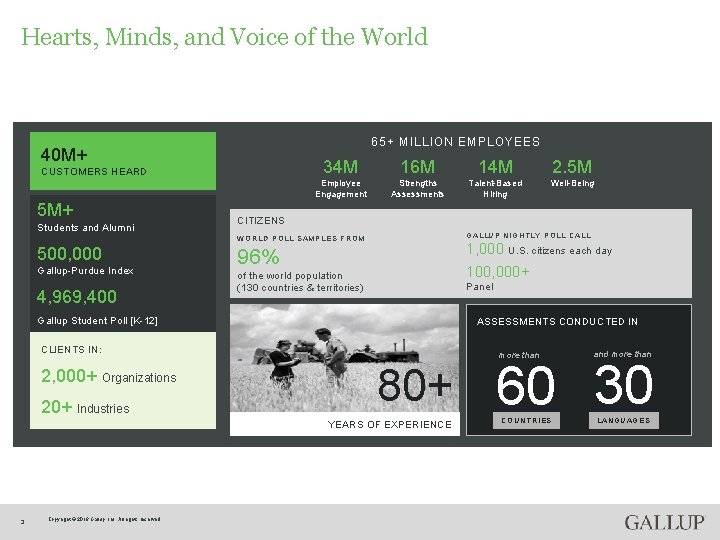
Task: Click the 'Well-Being' label
Action: click(x=572, y=183)
